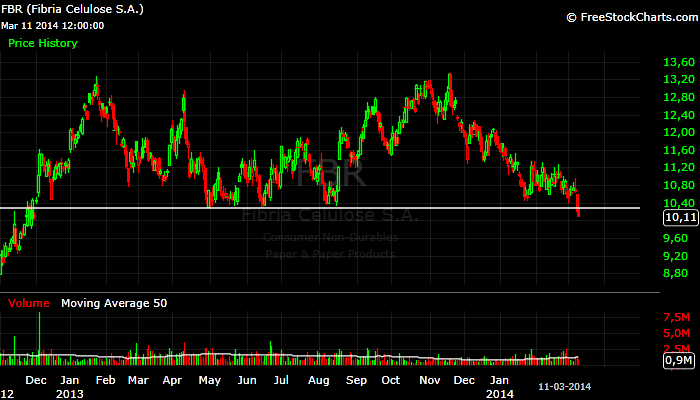
Task: Click the 10,40 price axis label
Action: point(679,203)
